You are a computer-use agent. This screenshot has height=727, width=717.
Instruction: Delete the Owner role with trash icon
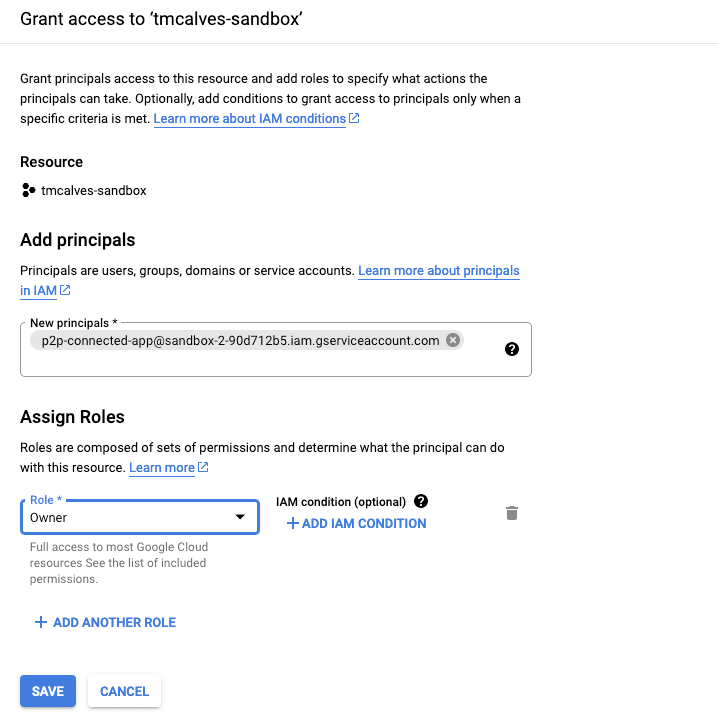tap(512, 513)
